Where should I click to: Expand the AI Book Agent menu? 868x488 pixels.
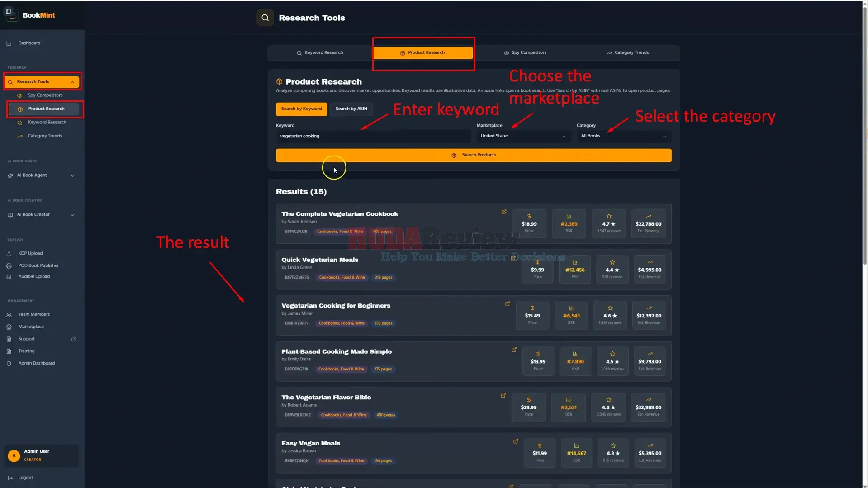tap(42, 175)
